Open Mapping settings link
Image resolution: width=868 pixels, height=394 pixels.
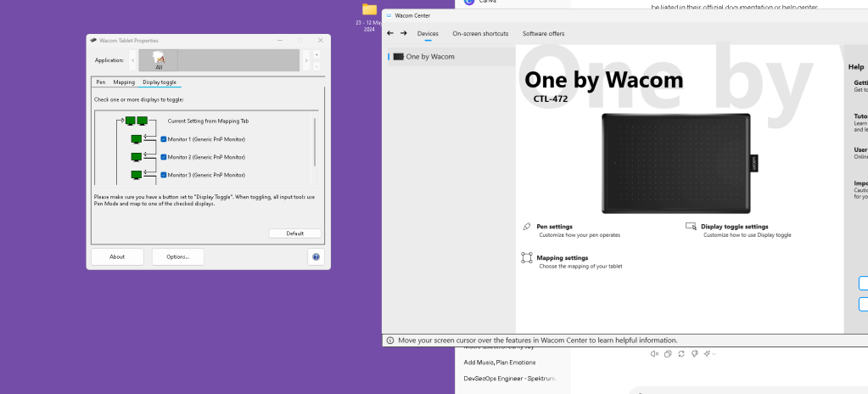(x=563, y=257)
